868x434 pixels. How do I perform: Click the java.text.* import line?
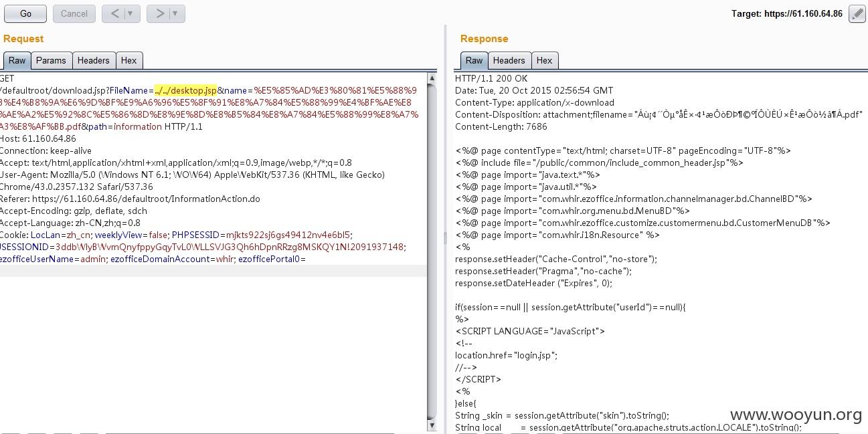click(528, 175)
